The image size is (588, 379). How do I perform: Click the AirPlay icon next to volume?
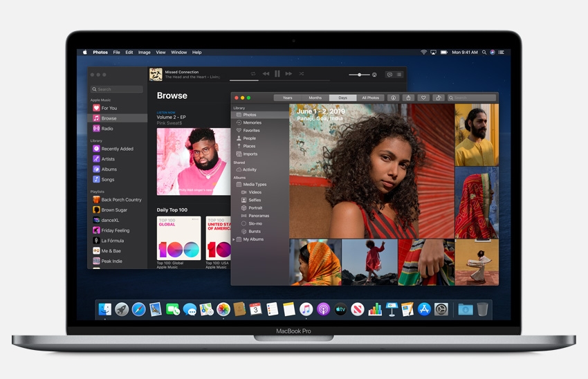[374, 74]
